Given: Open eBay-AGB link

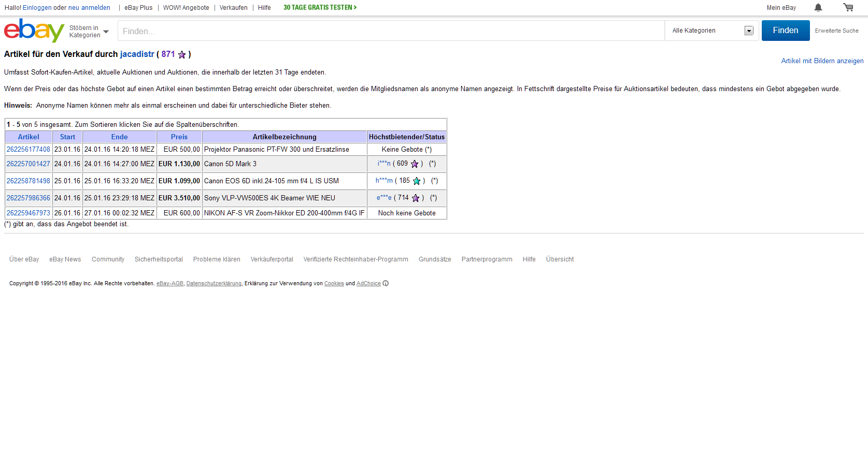Looking at the screenshot, I should coord(170,284).
